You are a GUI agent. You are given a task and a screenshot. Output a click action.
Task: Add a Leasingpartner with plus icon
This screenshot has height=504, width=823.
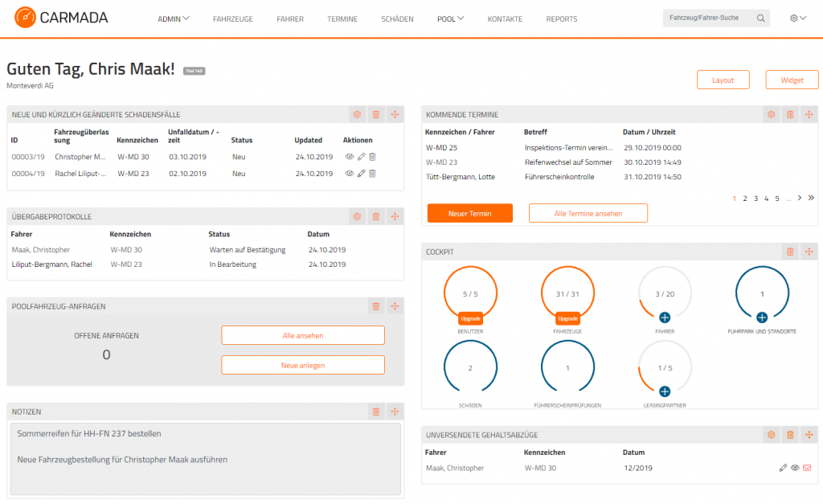pos(665,391)
